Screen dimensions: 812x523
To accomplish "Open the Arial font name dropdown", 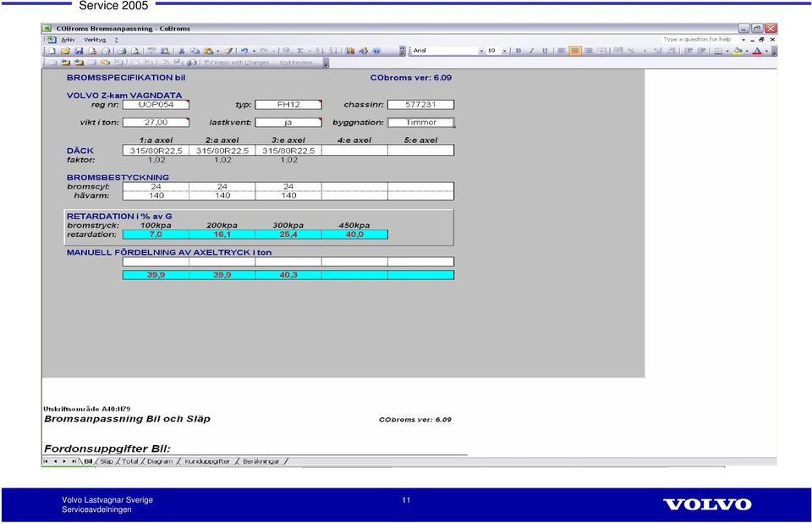I will (x=481, y=51).
